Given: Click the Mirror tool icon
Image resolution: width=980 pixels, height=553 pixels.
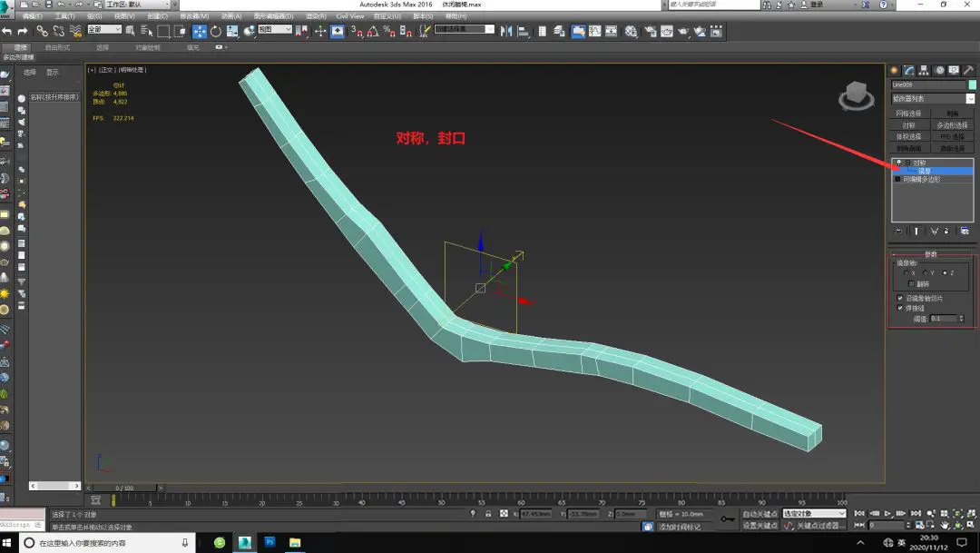Looking at the screenshot, I should pos(506,31).
